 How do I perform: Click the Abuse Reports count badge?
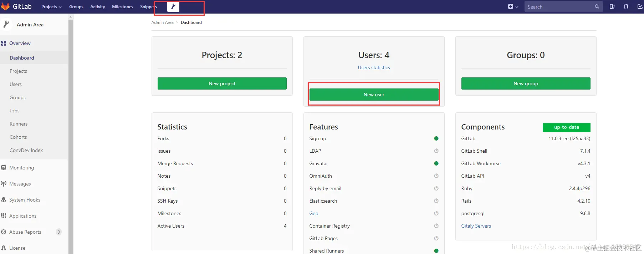click(x=59, y=232)
